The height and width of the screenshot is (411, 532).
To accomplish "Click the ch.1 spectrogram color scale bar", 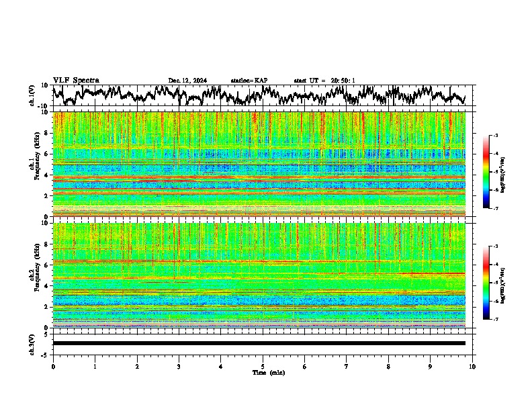I will (486, 172).
